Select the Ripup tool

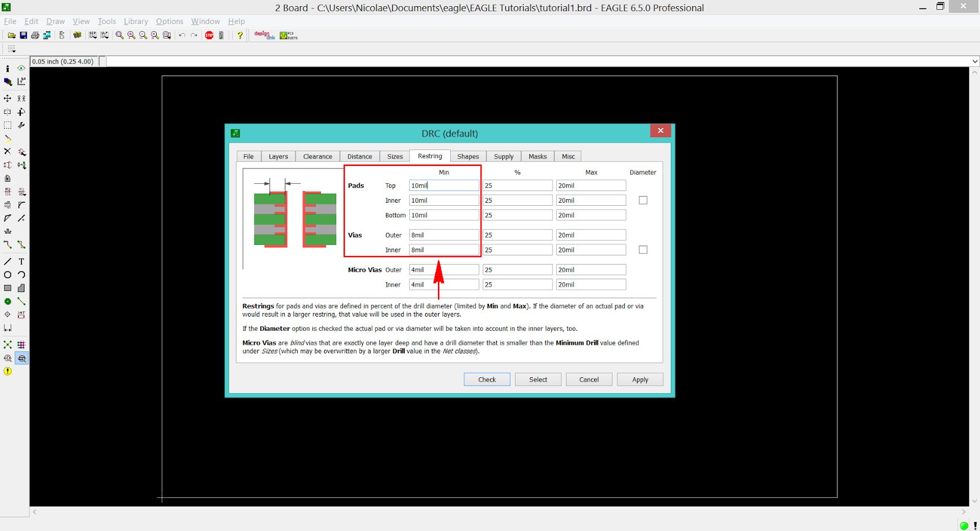pyautogui.click(x=21, y=244)
